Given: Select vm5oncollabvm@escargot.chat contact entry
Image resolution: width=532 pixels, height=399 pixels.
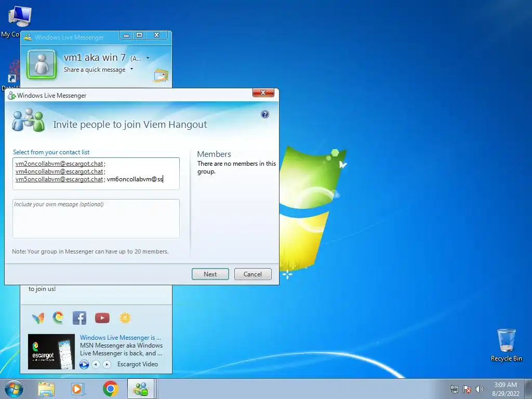Looking at the screenshot, I should click(59, 179).
